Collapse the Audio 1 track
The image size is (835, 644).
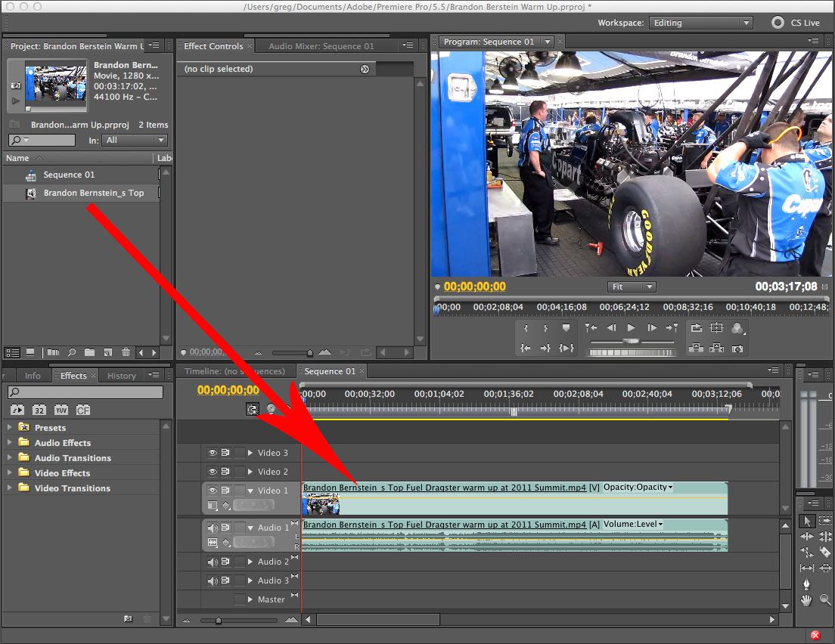tap(250, 528)
